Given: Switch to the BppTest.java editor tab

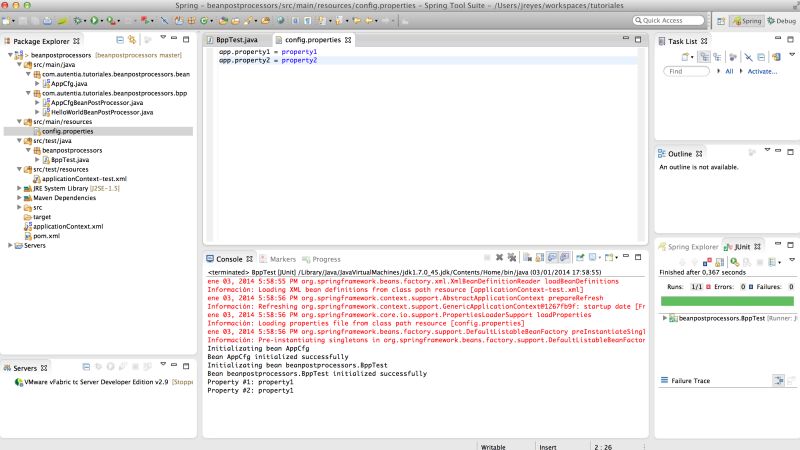Looking at the screenshot, I should [x=237, y=40].
